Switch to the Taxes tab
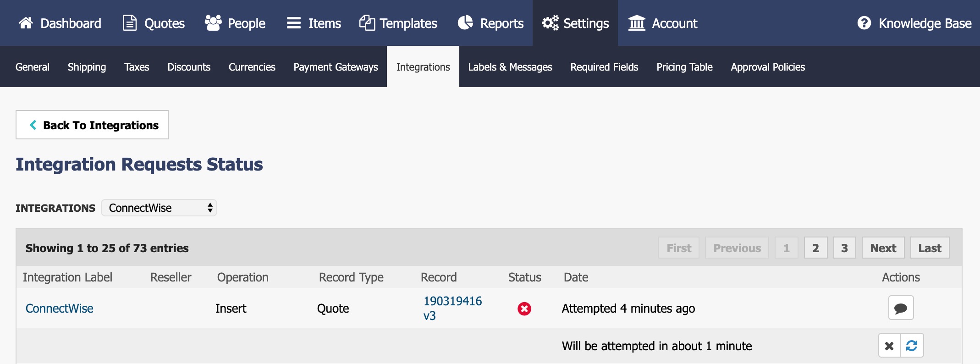This screenshot has height=364, width=980. [137, 67]
